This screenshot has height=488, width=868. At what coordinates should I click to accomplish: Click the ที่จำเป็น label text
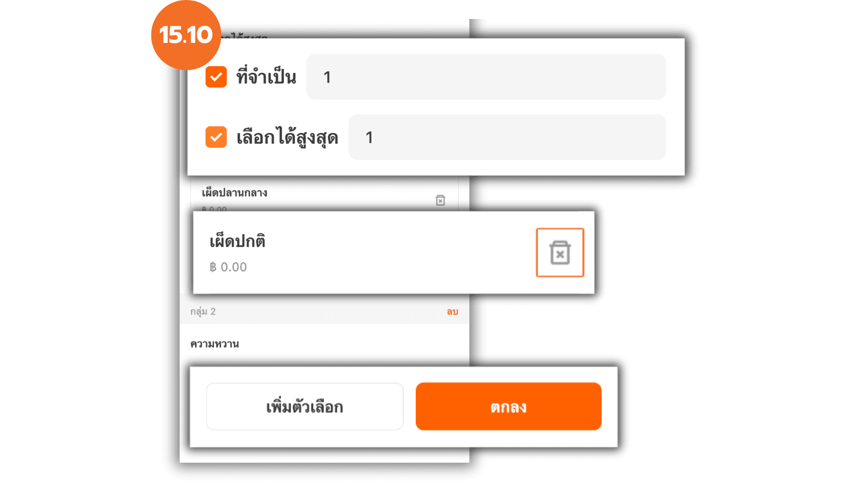tap(266, 77)
